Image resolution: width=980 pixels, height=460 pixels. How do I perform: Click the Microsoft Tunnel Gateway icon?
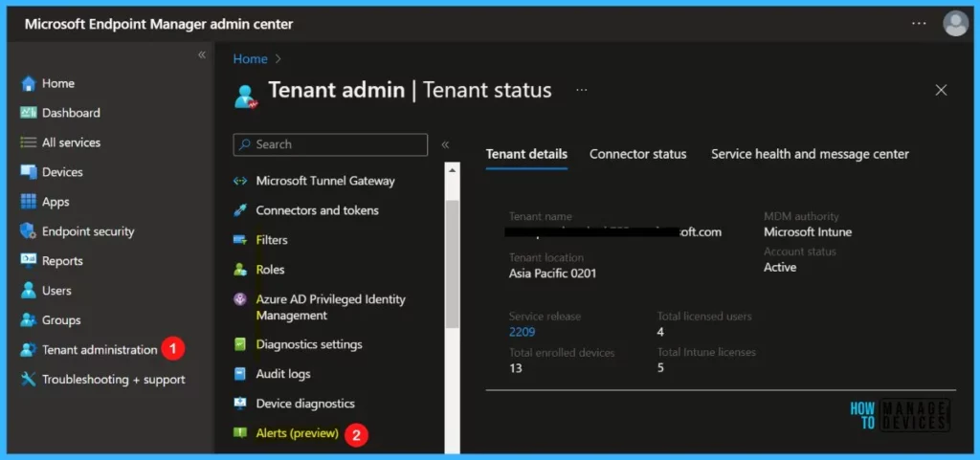tap(240, 181)
